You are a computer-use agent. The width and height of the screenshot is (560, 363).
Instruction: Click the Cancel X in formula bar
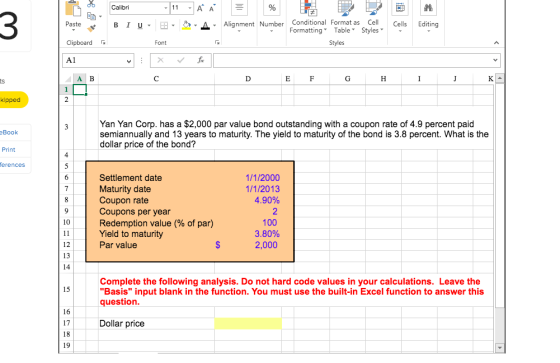pyautogui.click(x=160, y=60)
